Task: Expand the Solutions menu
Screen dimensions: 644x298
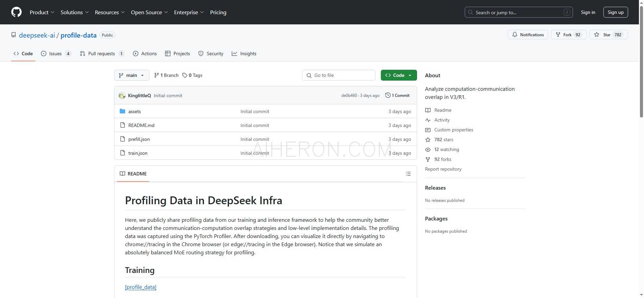Action: click(x=75, y=12)
